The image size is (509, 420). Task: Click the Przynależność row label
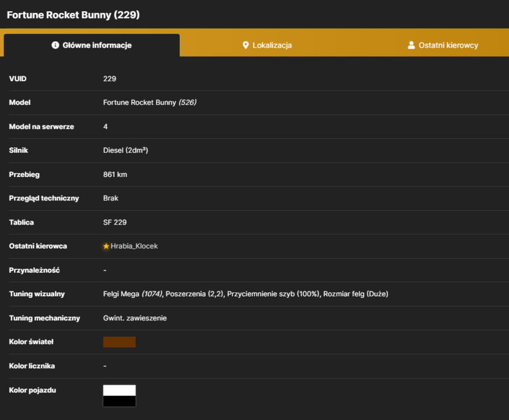click(x=34, y=270)
